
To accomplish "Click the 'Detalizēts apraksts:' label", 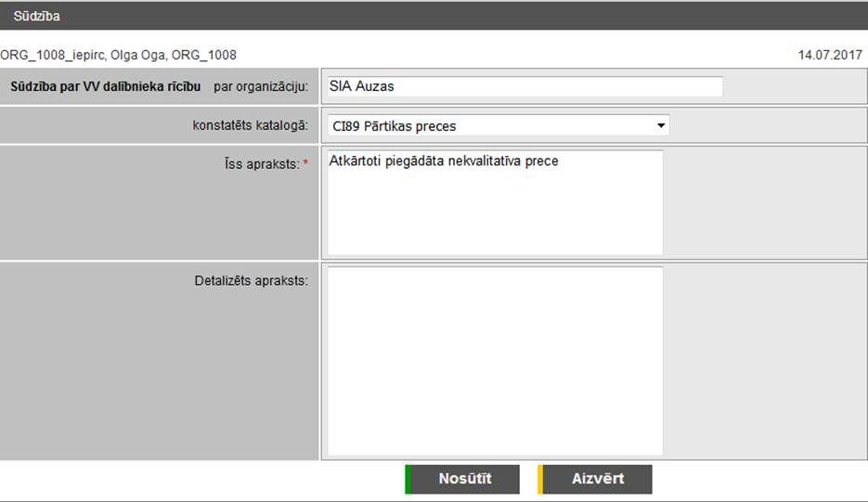I will pyautogui.click(x=251, y=279).
